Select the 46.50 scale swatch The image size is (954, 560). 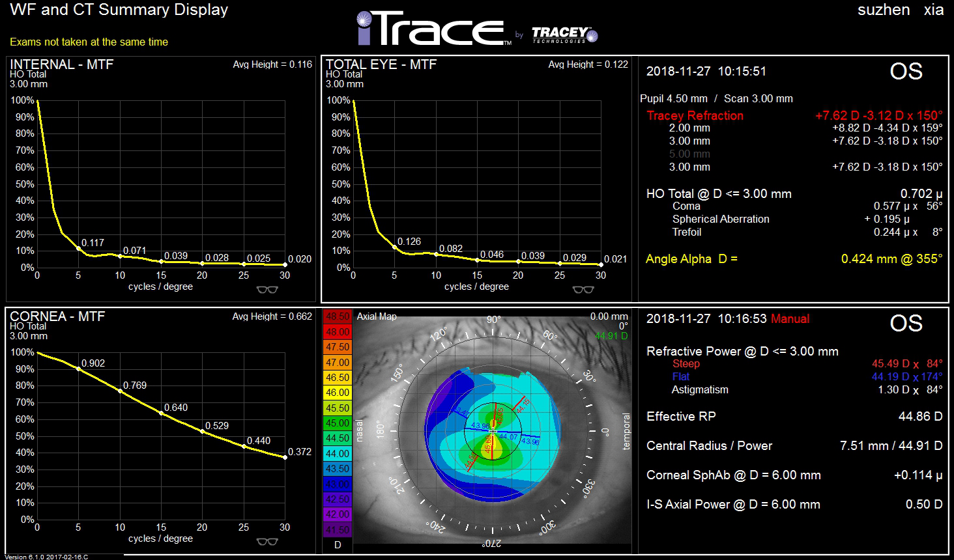pos(338,378)
